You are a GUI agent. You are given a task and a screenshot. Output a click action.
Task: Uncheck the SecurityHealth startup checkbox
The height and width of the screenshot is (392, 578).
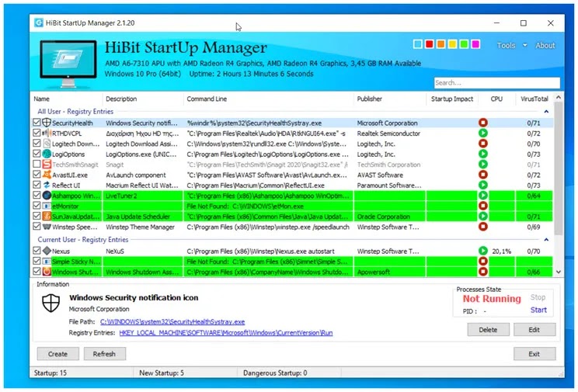pos(37,123)
